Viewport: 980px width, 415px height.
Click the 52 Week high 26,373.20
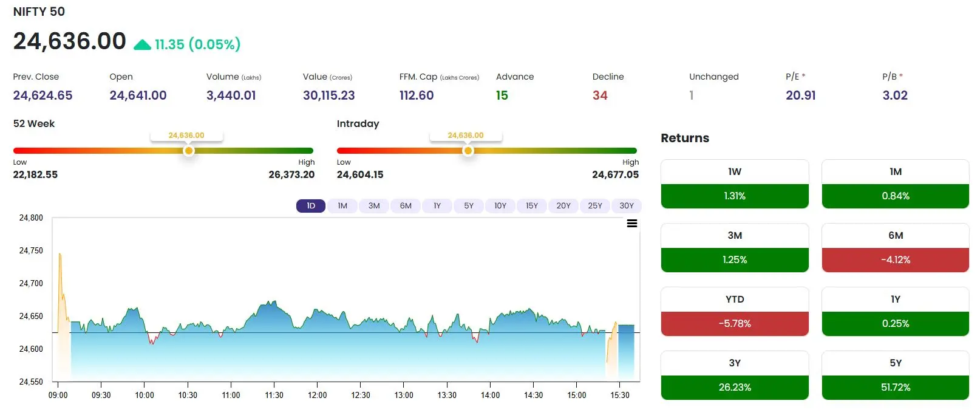coord(291,174)
